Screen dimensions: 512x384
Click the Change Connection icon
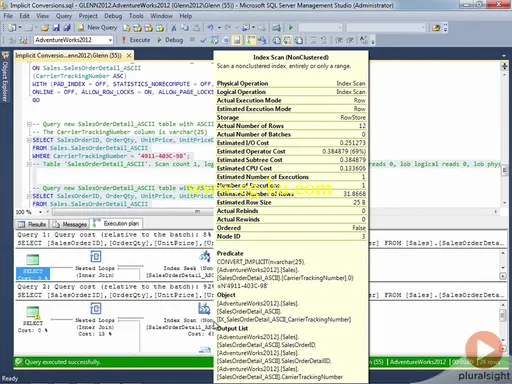point(23,40)
